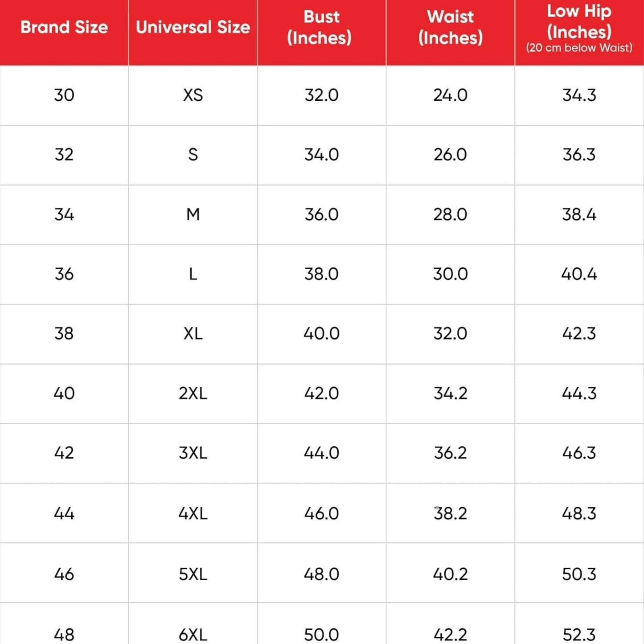Viewport: 644px width, 644px height.
Task: Click the bust value 36.0
Action: (x=321, y=214)
